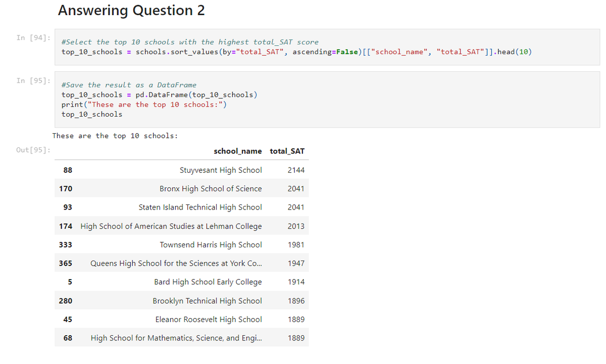Click the In [95] prompt label
Screen dimensions: 606x364
pos(33,81)
